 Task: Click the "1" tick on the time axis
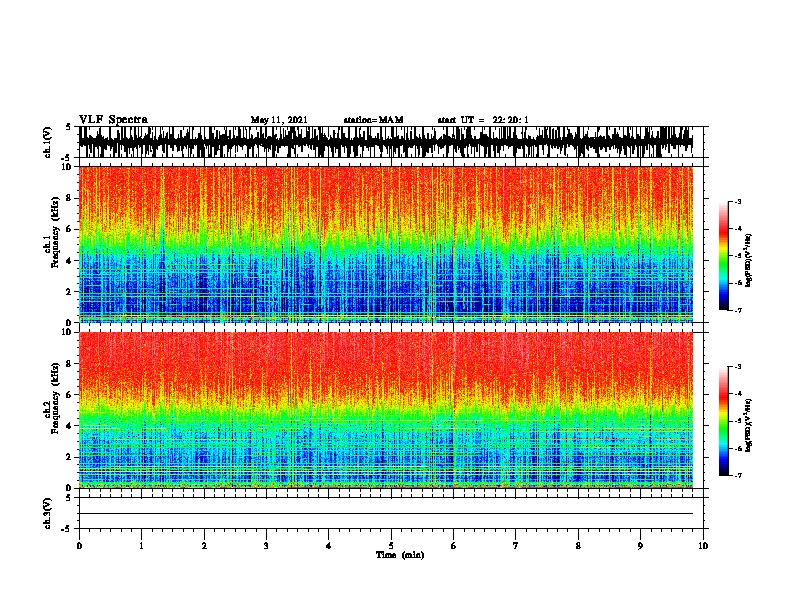point(142,546)
